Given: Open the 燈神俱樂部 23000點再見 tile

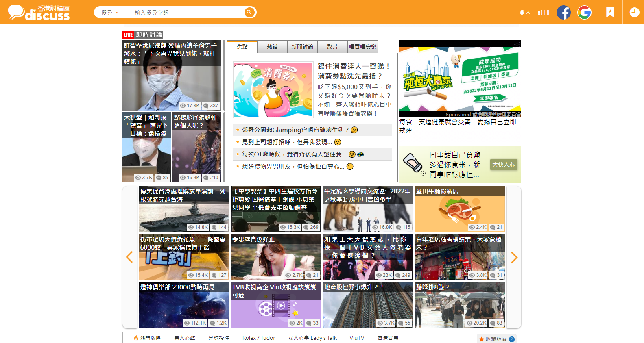Looking at the screenshot, I should pos(184,305).
